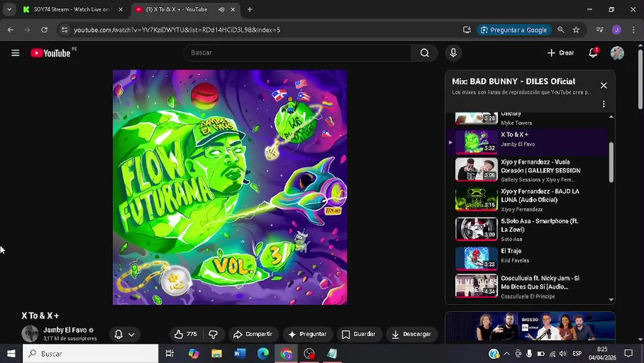Open the advertisement banner below playlist
This screenshot has height=363, width=644.
tap(530, 327)
